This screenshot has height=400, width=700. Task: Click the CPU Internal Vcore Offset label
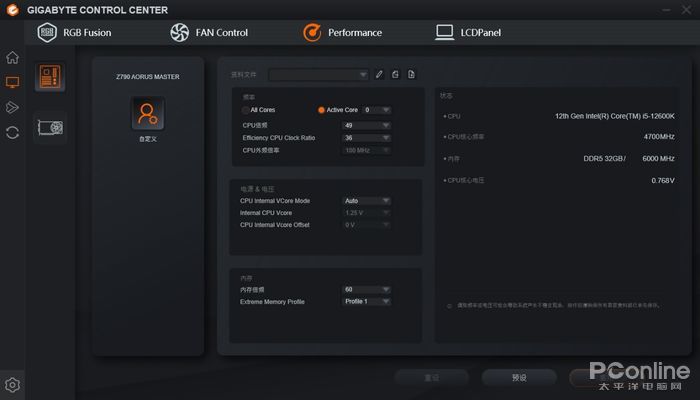[x=275, y=225]
